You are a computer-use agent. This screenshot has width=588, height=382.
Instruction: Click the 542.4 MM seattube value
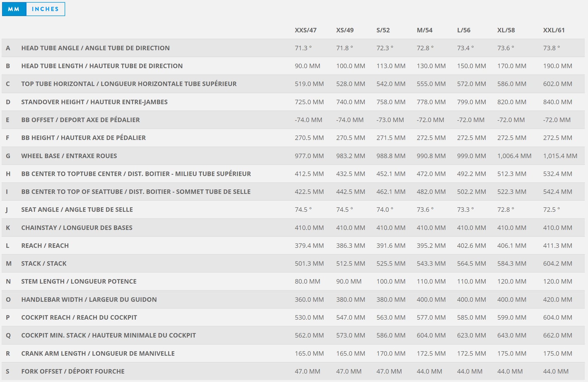558,192
